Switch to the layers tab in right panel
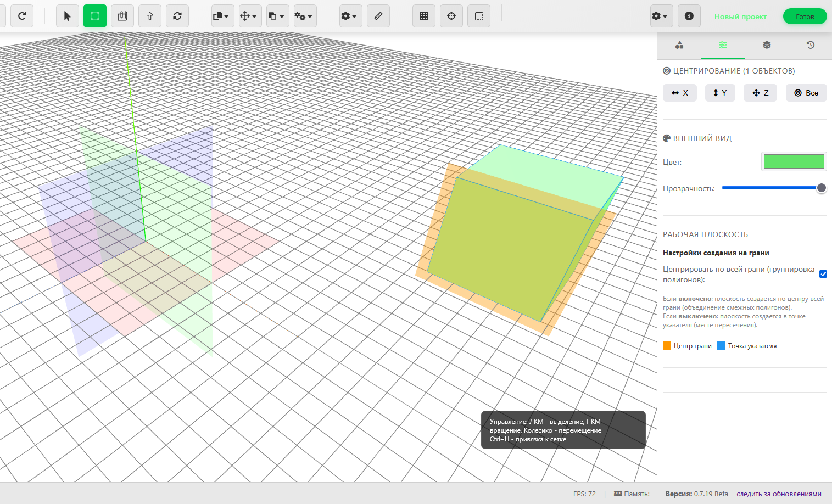 pos(767,45)
